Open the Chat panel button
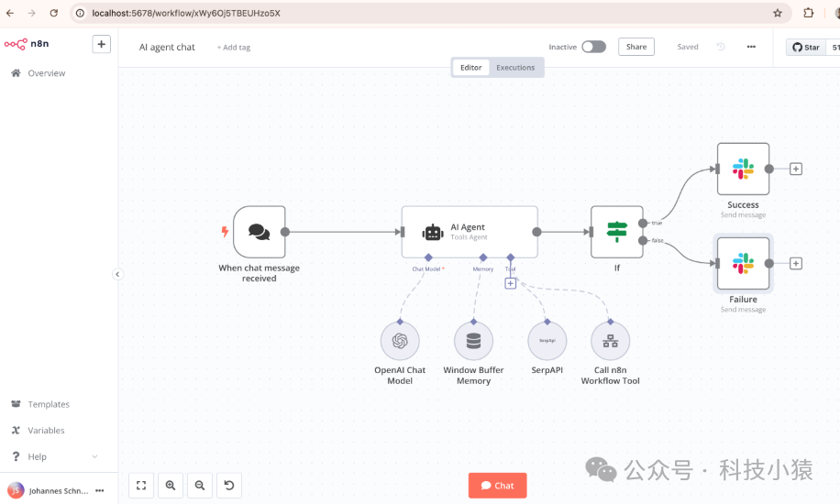 click(497, 486)
